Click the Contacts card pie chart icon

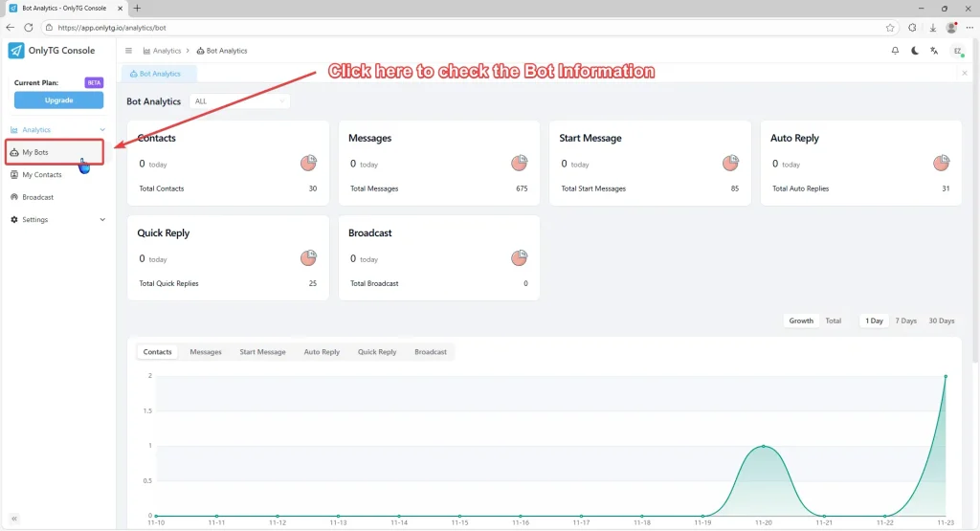coord(308,163)
